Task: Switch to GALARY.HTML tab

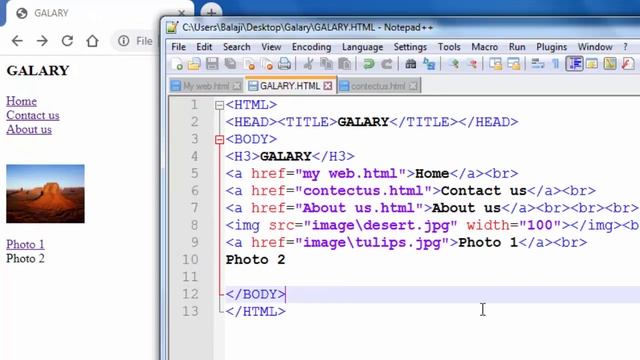Action: tap(290, 86)
